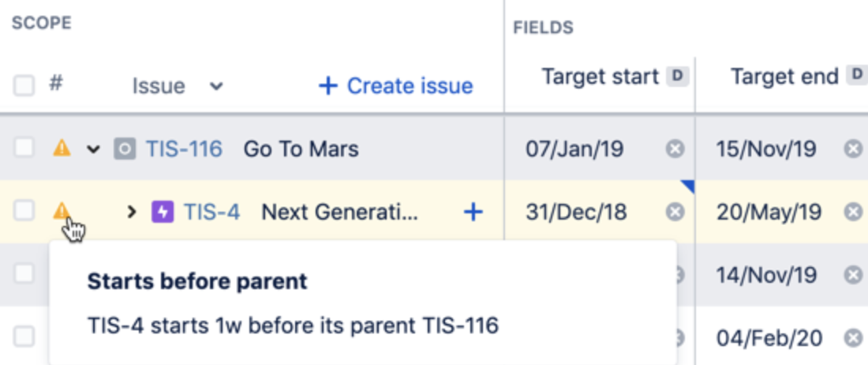Viewport: 868px width, 365px height.
Task: Click the warning icon on the TIS-116 row
Action: pyautogui.click(x=62, y=149)
